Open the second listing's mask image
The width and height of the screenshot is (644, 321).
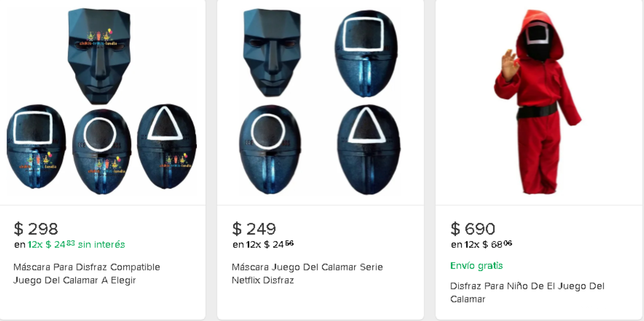coord(320,102)
